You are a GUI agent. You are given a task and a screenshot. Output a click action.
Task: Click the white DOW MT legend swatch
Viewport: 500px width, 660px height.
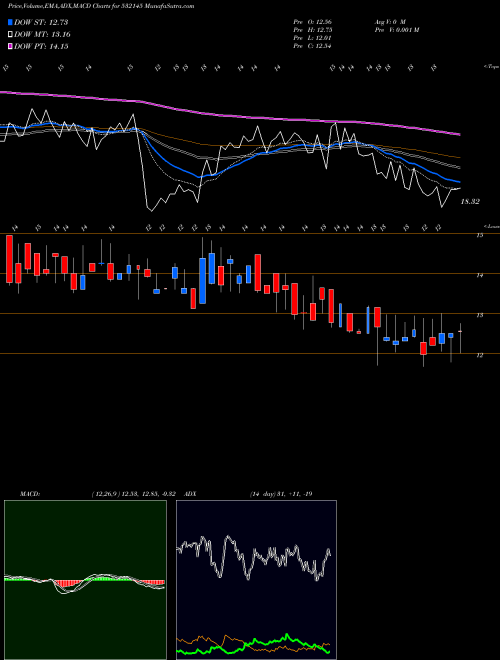[10, 35]
